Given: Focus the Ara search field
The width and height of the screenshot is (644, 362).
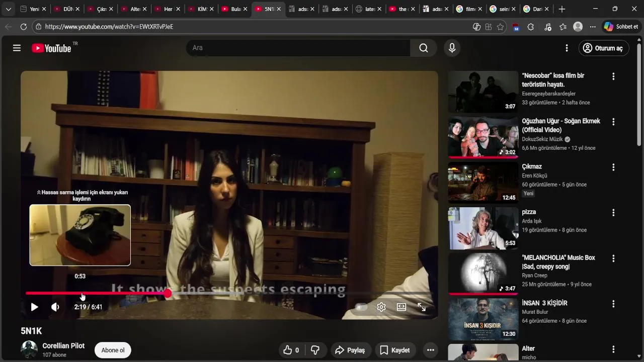Looking at the screenshot, I should [x=298, y=48].
